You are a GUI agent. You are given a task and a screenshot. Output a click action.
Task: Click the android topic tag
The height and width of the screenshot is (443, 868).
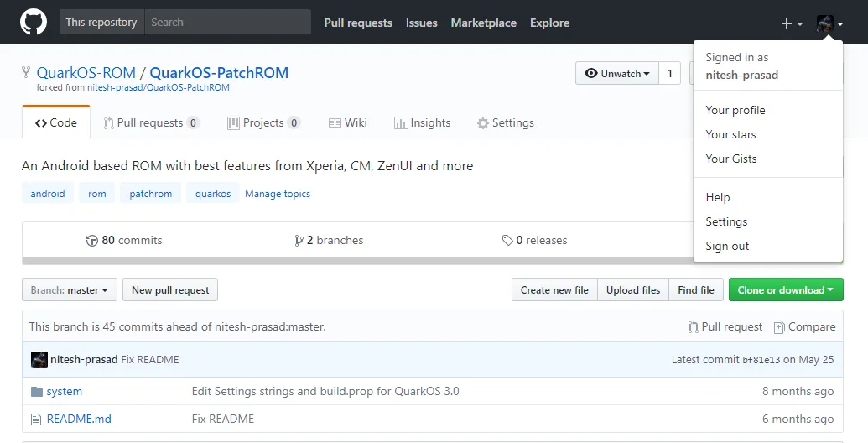click(48, 193)
